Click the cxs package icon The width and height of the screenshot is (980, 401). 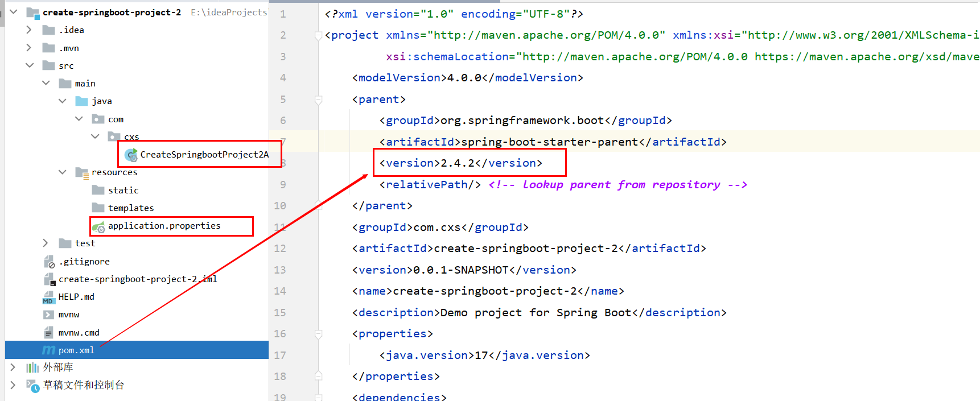click(x=114, y=137)
